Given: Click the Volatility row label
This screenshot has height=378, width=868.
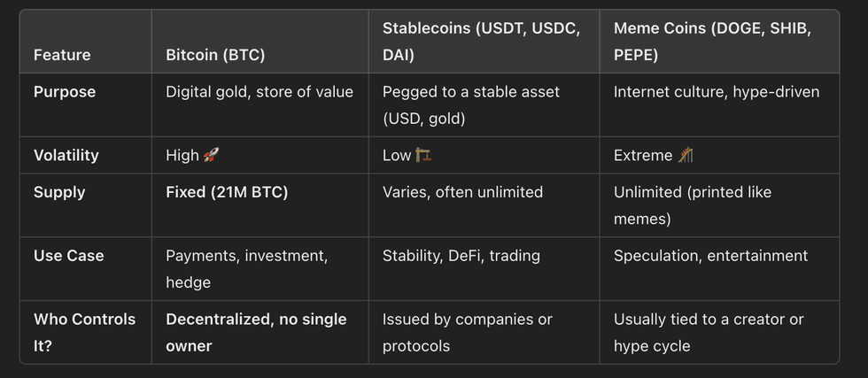Looking at the screenshot, I should (x=66, y=156).
